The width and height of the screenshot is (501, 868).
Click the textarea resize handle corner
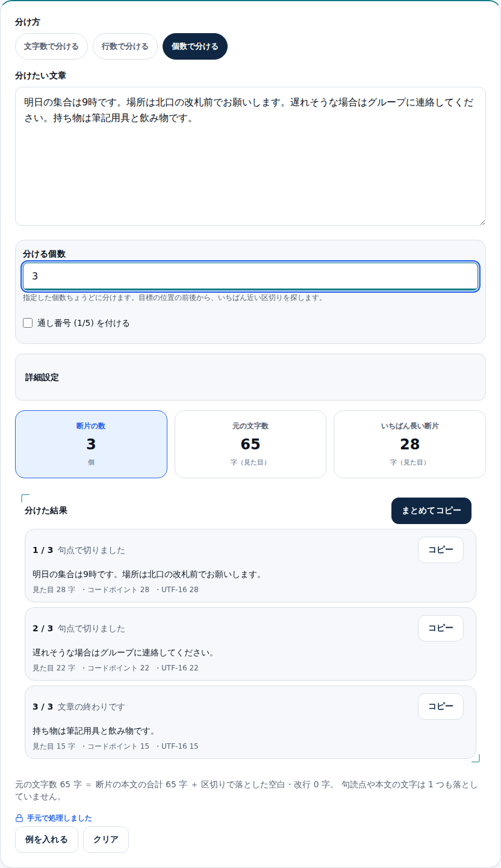point(482,222)
